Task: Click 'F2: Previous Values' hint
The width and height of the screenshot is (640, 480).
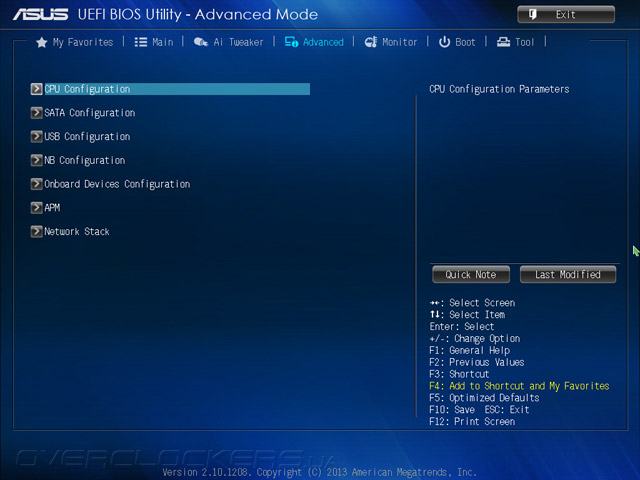Action: click(477, 362)
